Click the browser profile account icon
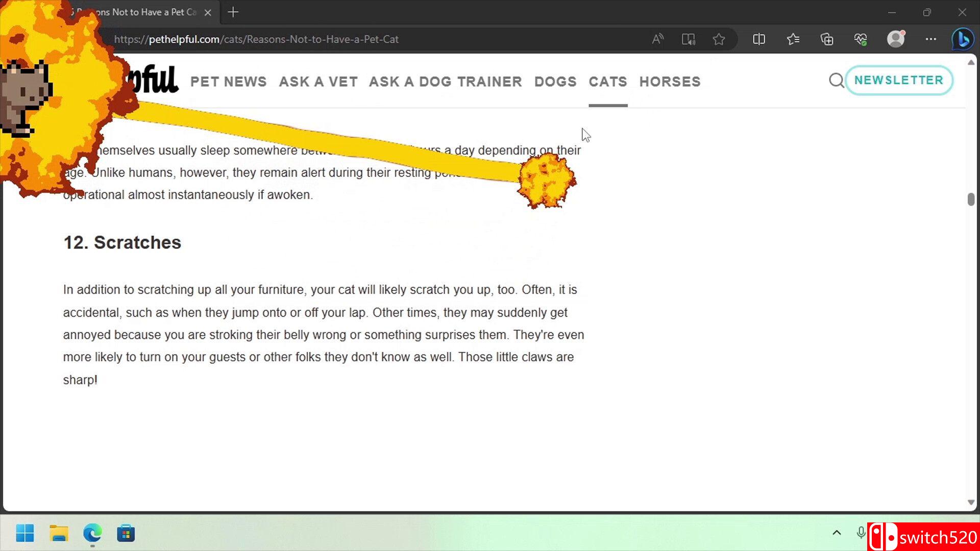 click(896, 38)
